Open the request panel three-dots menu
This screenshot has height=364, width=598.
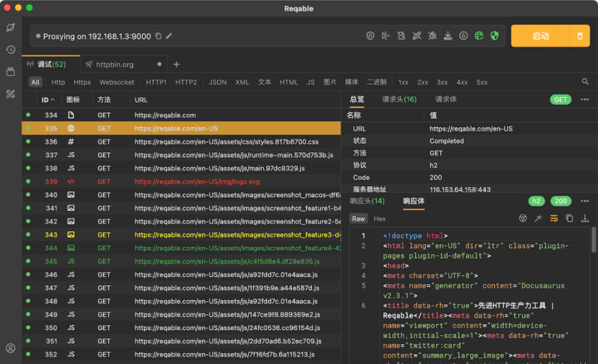585,99
